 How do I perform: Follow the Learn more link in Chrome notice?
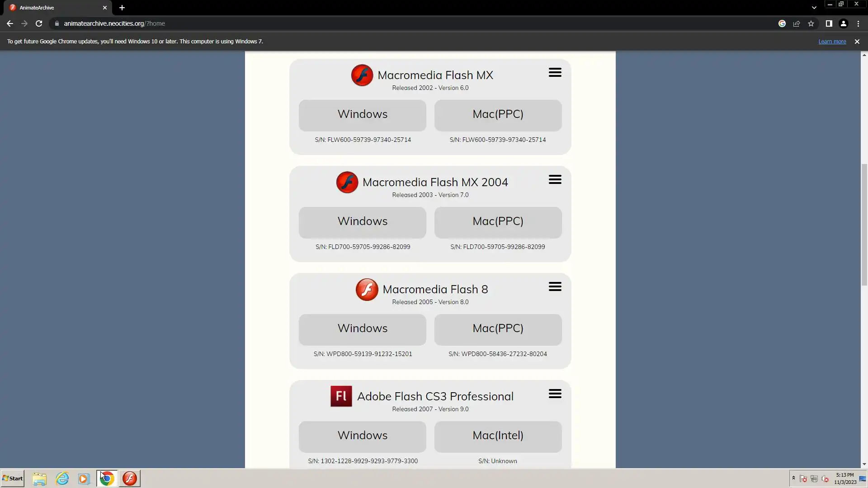(832, 42)
